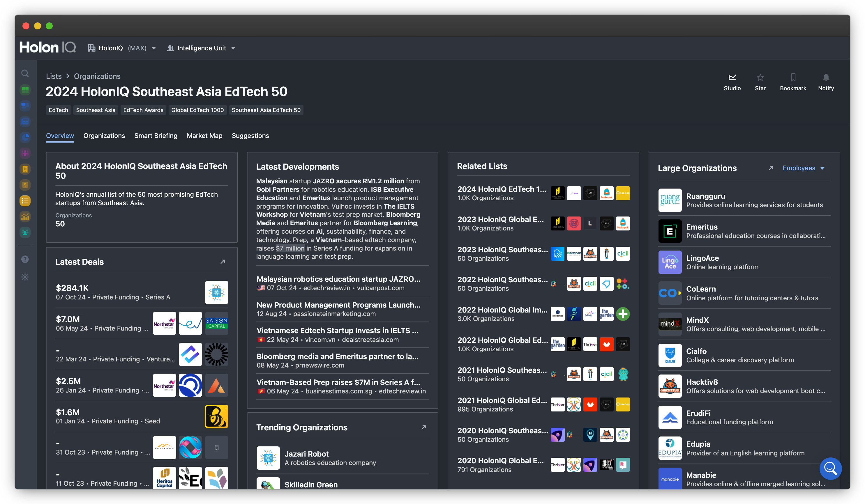Screen dimensions: 865x504
Task: Switch to Overview tab
Action: 60,136
